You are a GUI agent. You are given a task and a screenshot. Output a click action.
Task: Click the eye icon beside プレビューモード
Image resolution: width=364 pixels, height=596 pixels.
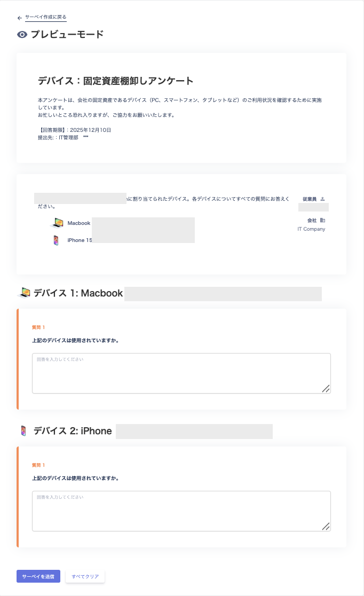click(x=22, y=35)
